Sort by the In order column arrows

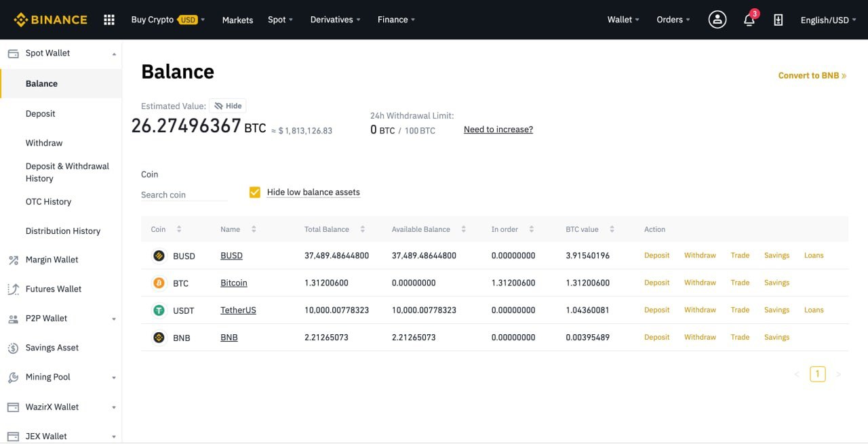pos(532,229)
